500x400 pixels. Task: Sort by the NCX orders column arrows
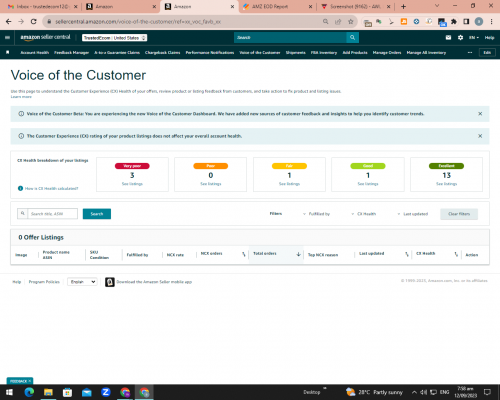point(244,254)
